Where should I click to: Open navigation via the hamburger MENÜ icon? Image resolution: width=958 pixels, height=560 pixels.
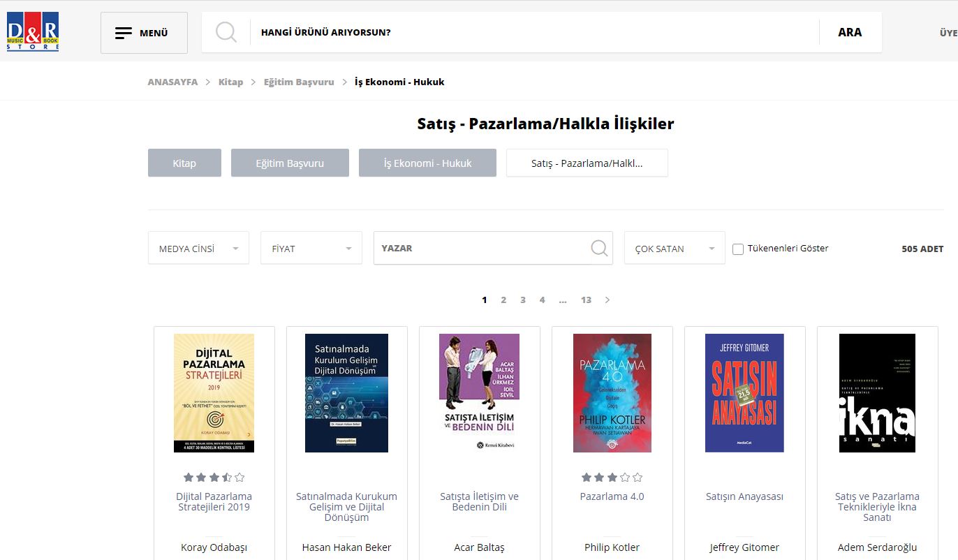point(124,32)
